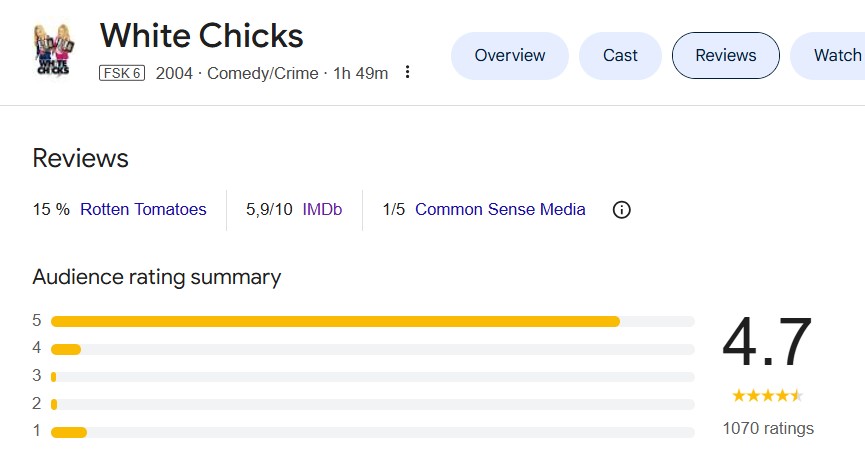This screenshot has width=865, height=469.
Task: Click the White Chicks movie poster thumbnail
Action: 52,51
